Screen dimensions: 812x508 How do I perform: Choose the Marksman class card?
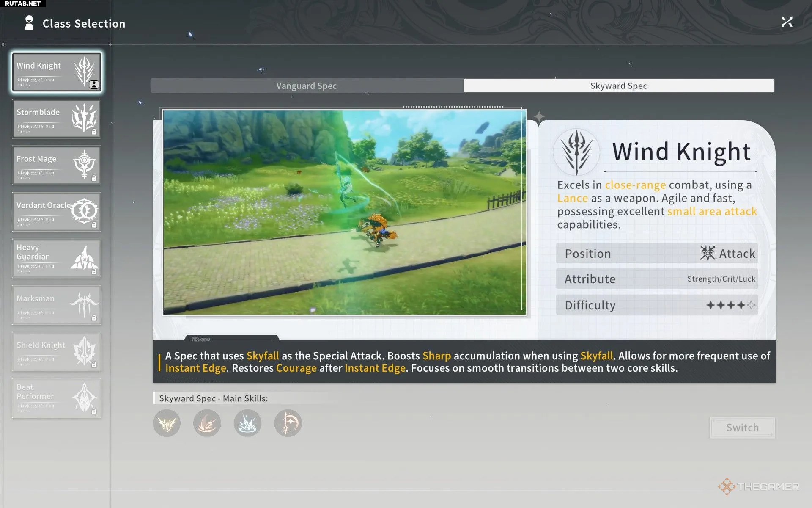(x=57, y=305)
